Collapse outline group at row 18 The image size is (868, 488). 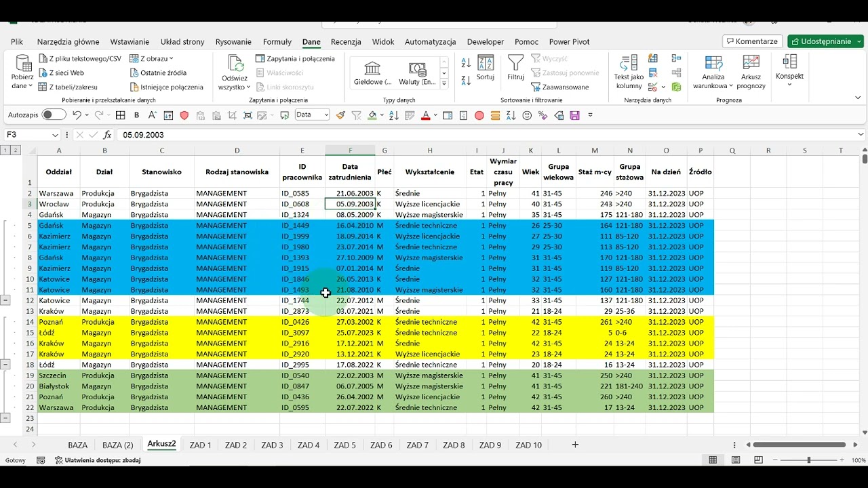5,365
